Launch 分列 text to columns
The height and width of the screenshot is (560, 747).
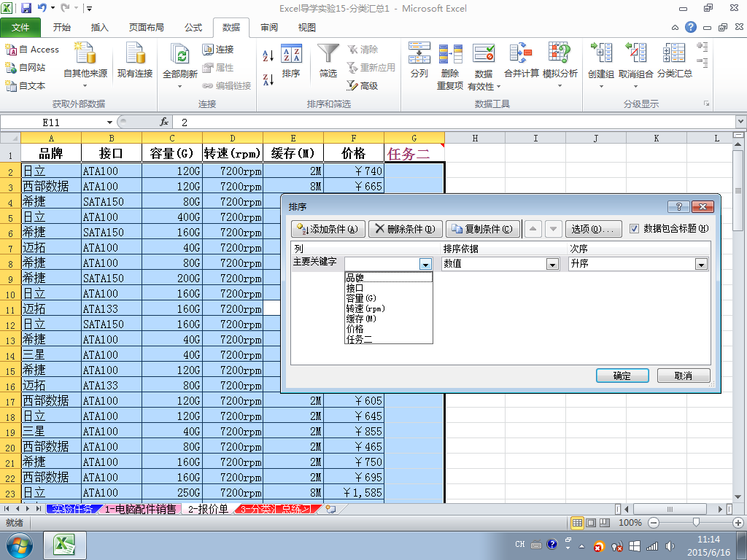pos(419,60)
